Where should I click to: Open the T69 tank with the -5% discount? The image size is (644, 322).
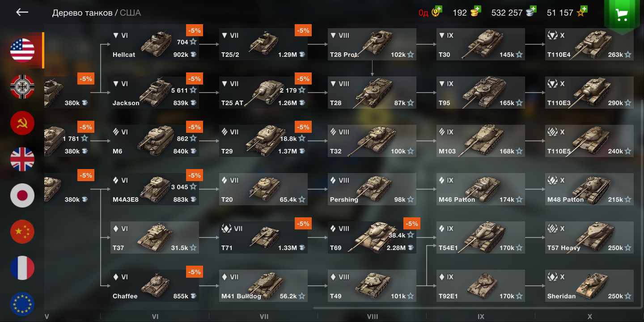coord(372,237)
